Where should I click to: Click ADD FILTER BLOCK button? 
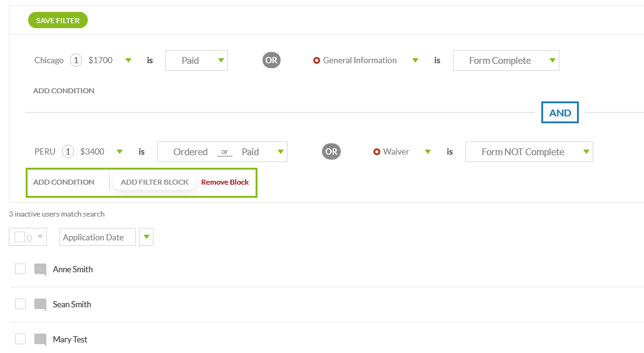tap(155, 182)
